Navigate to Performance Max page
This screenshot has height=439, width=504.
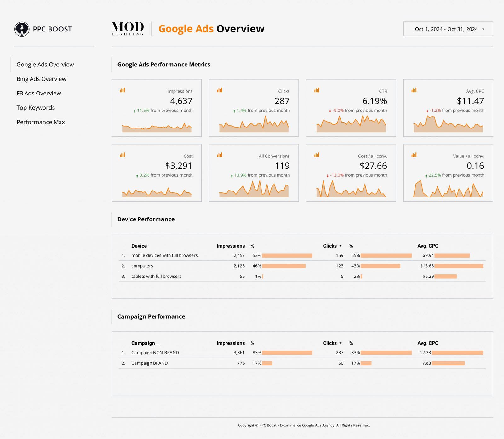[x=41, y=122]
